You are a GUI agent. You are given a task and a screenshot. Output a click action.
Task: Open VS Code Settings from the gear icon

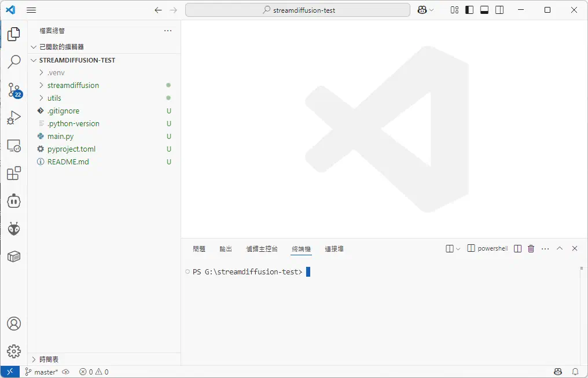click(x=14, y=351)
